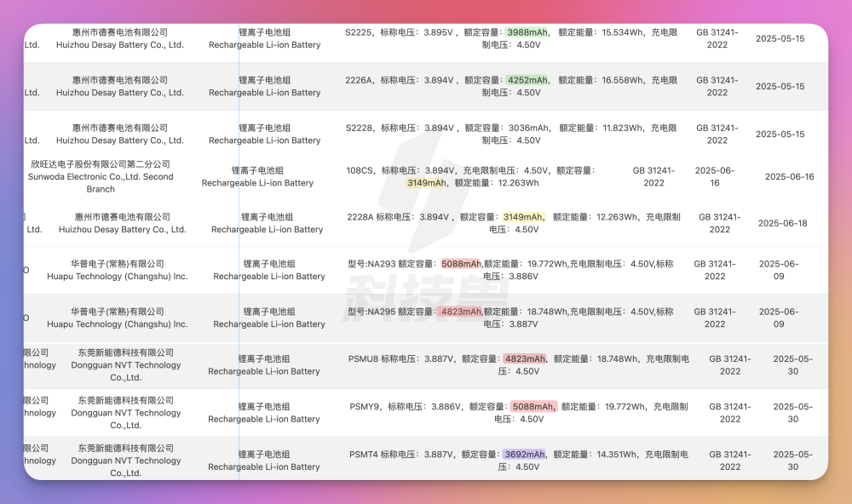Click the date 2025-06-18
Screen dimensions: 852x504
tap(783, 224)
